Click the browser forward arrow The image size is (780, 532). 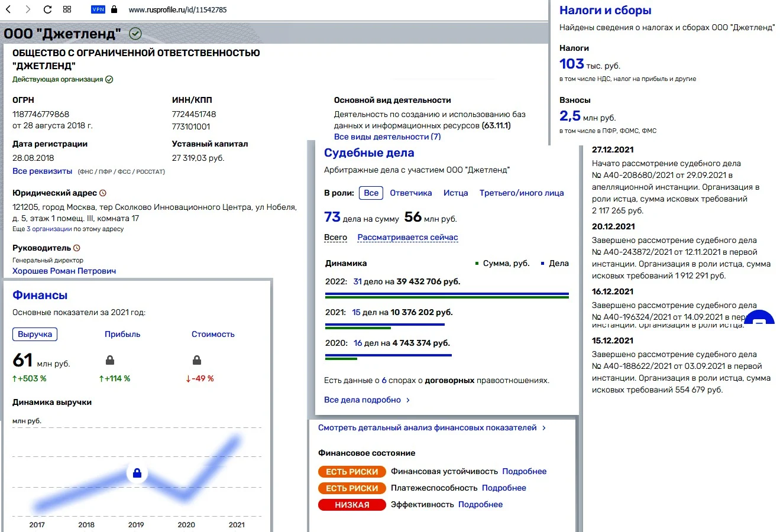[x=28, y=9]
